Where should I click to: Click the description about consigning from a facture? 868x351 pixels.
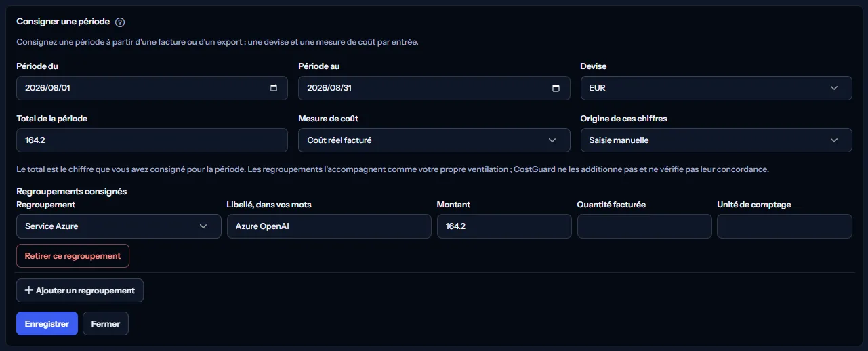coord(218,42)
